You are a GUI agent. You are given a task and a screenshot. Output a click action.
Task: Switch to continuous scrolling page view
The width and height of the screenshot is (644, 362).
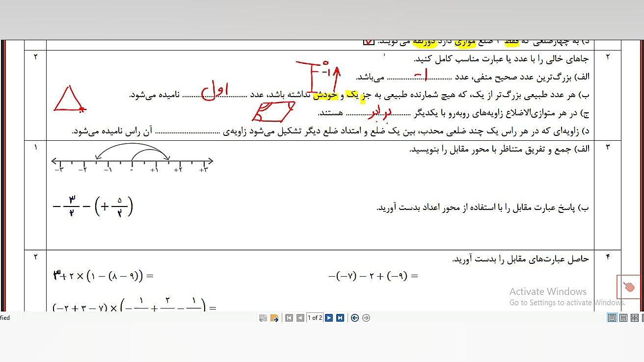coord(623,318)
